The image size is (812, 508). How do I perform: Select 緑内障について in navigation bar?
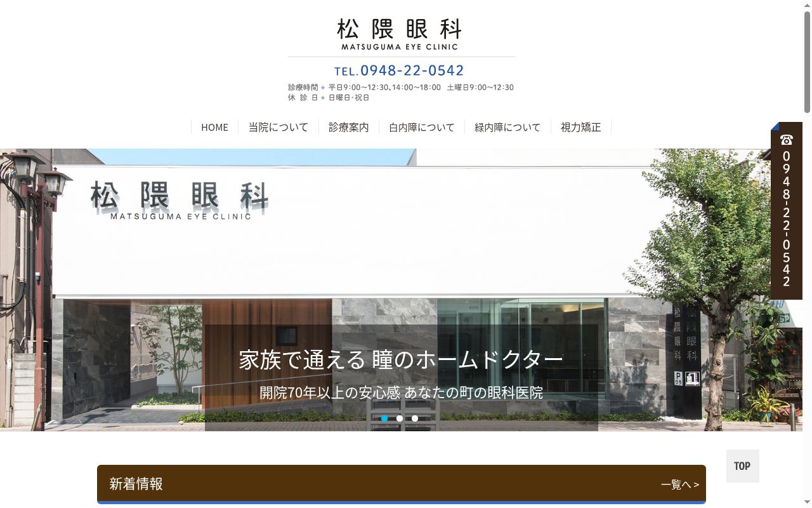pyautogui.click(x=507, y=127)
